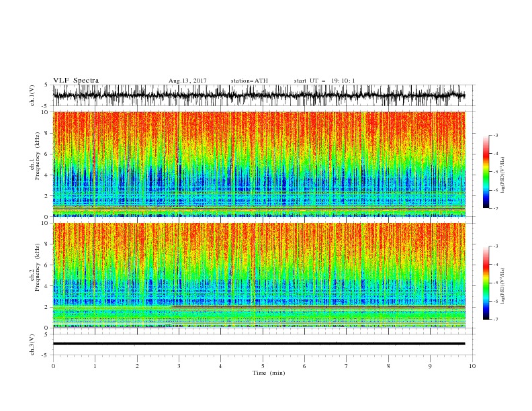Click the 'start UT = 19:10:1' label
Screen dimensions: 532x411
click(x=324, y=81)
